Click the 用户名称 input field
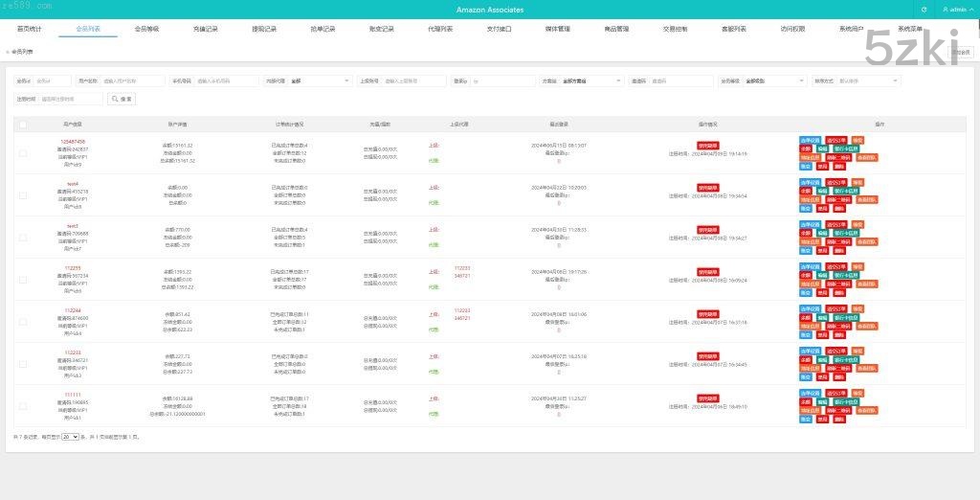The height and width of the screenshot is (500, 980). point(131,81)
